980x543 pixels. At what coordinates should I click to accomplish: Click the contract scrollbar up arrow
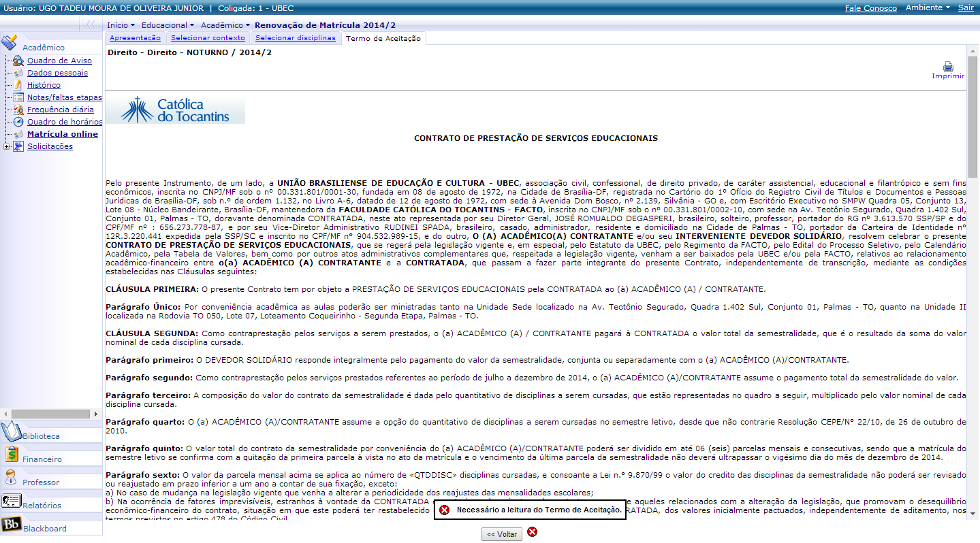tap(973, 51)
